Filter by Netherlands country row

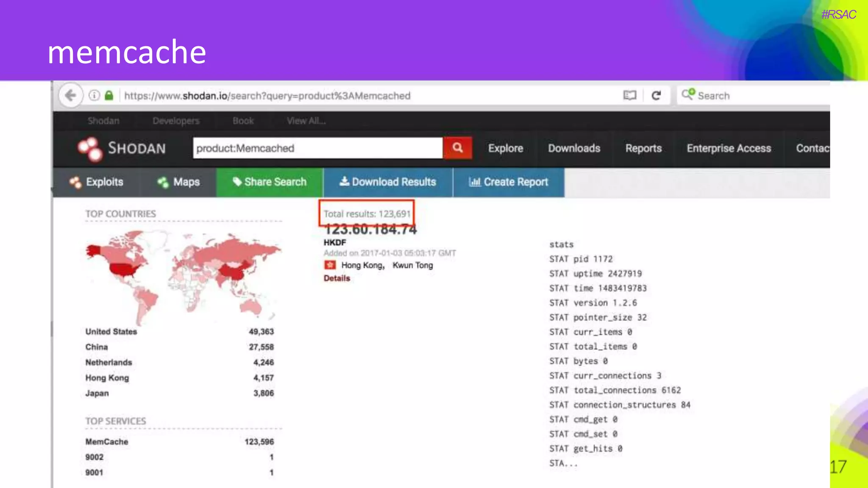(180, 363)
